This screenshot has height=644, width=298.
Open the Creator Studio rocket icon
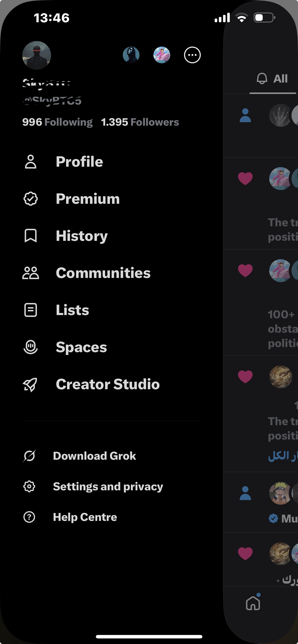click(30, 384)
